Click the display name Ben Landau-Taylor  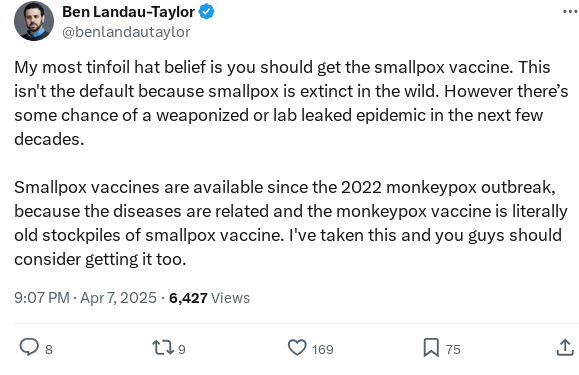(129, 12)
